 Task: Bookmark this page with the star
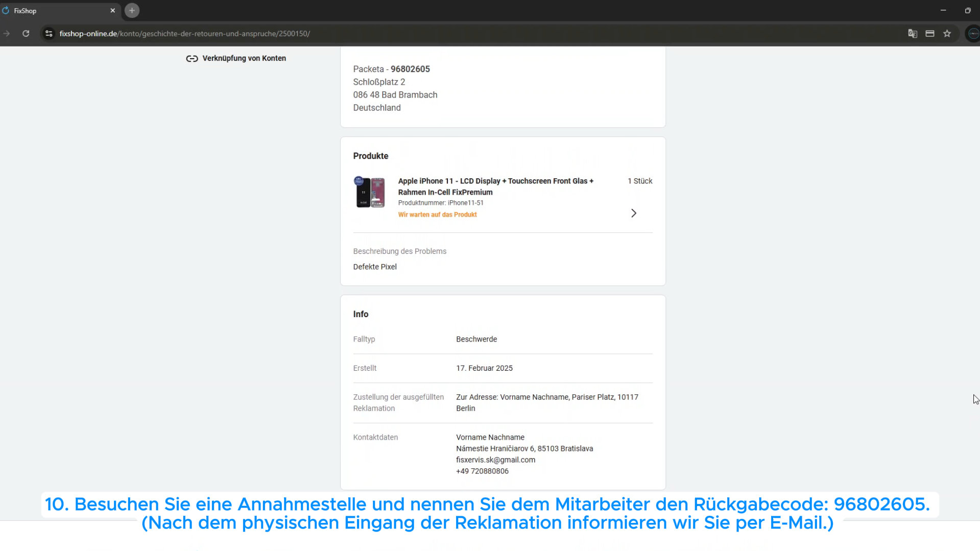point(947,34)
